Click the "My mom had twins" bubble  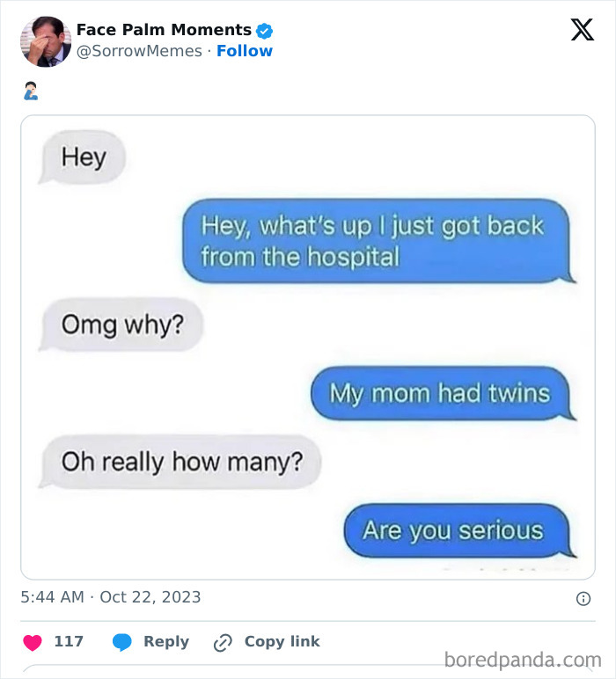[x=440, y=393]
